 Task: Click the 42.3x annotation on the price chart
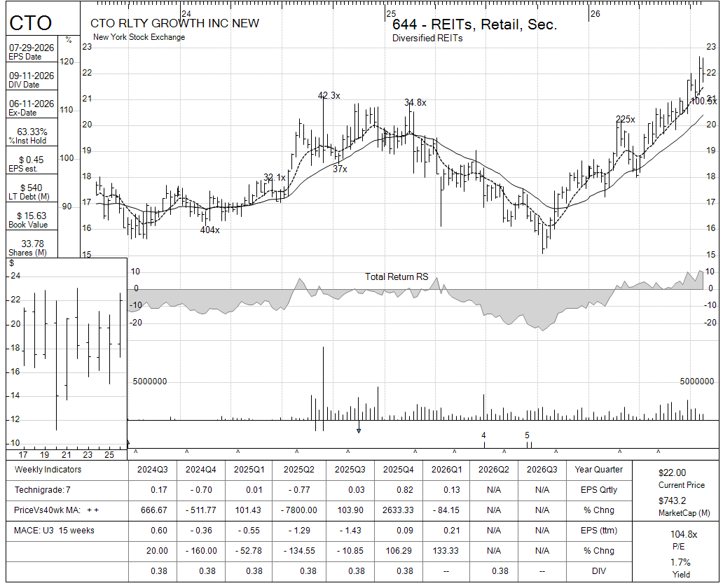tap(329, 95)
